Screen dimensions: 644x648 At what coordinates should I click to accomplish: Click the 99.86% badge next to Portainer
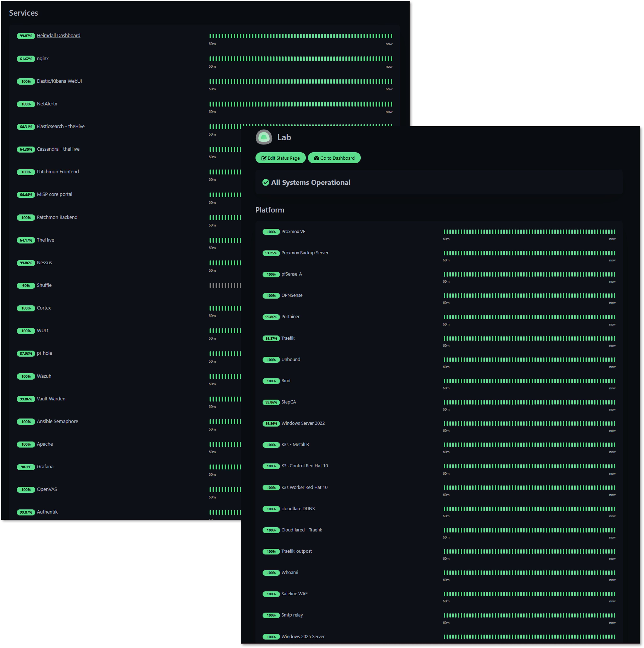[x=271, y=317]
